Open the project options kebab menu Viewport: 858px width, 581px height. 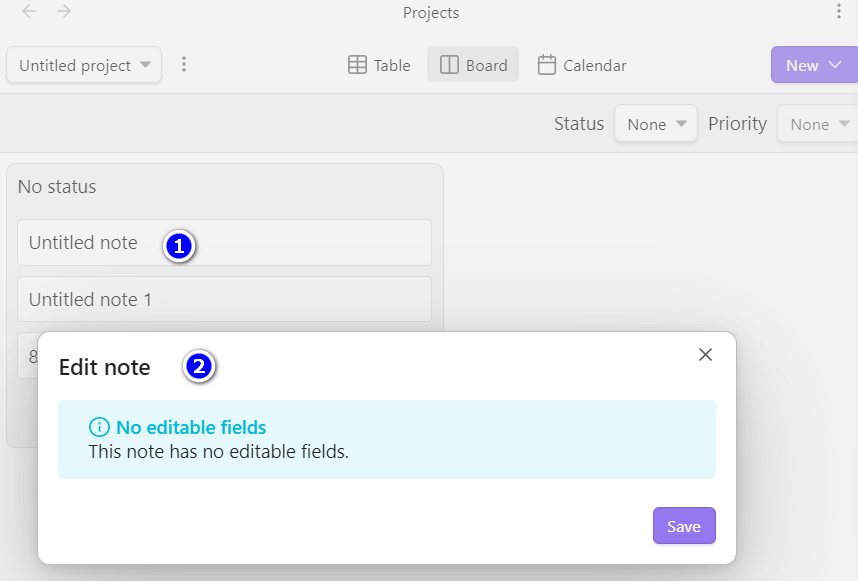coord(184,64)
